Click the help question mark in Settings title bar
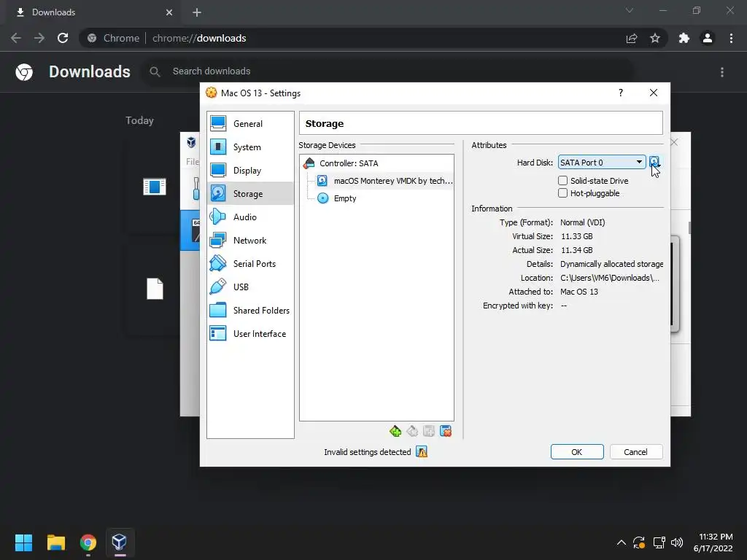The image size is (747, 560). (x=621, y=93)
